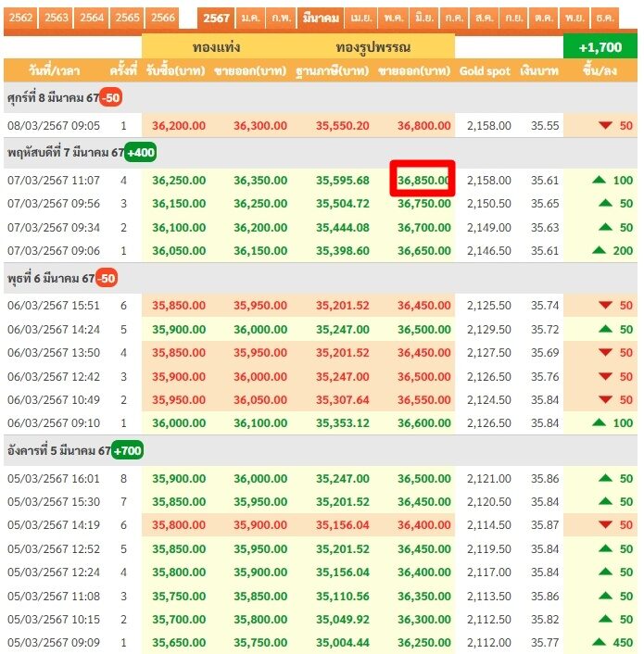The height and width of the screenshot is (654, 644).
Task: Click green up arrow in 06/03/2567 09:10 row
Action: (x=599, y=422)
